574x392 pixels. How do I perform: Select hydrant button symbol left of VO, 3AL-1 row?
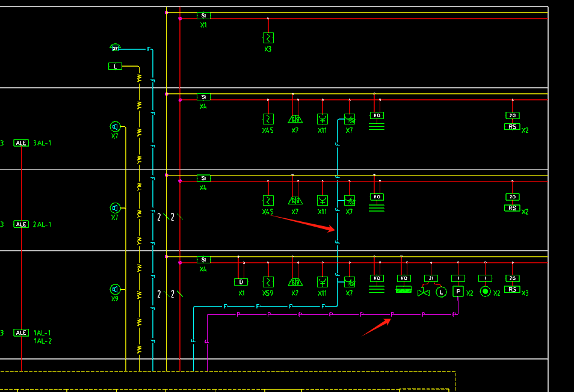[350, 119]
